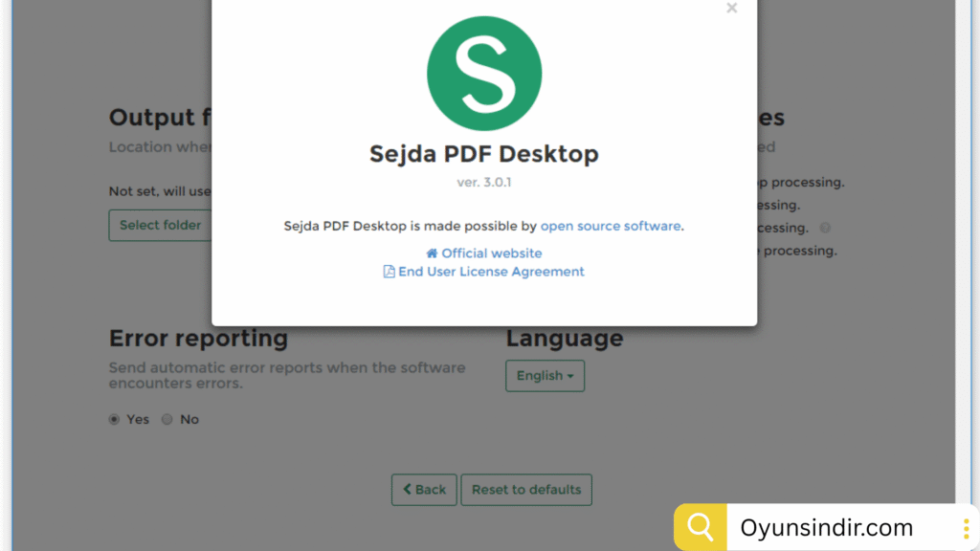Close the About dialog with the X

click(x=731, y=9)
